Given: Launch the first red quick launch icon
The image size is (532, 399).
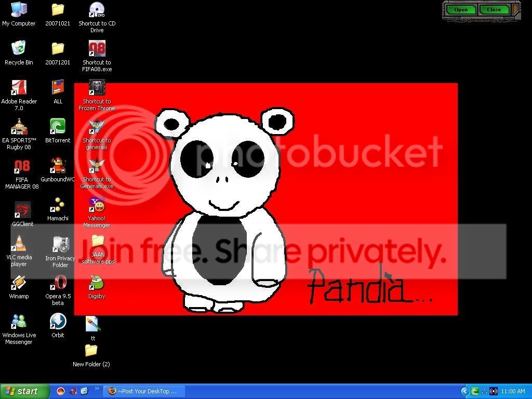Looking at the screenshot, I should coord(60,391).
